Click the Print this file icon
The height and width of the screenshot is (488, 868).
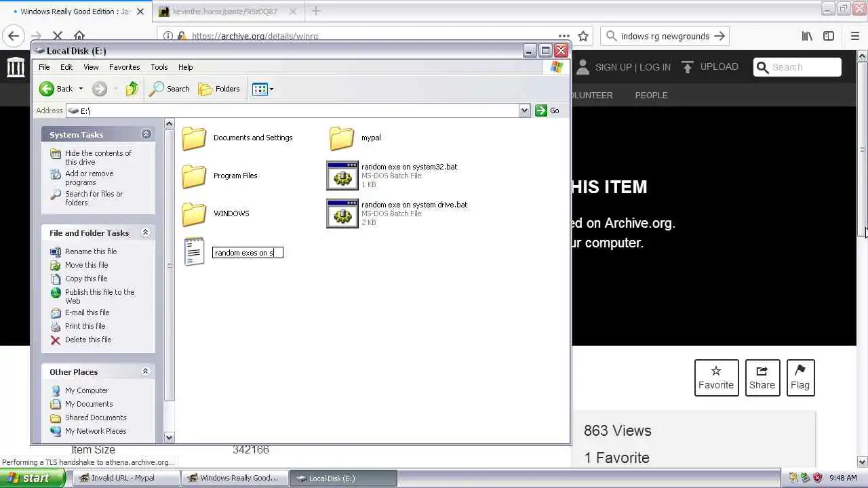click(56, 326)
